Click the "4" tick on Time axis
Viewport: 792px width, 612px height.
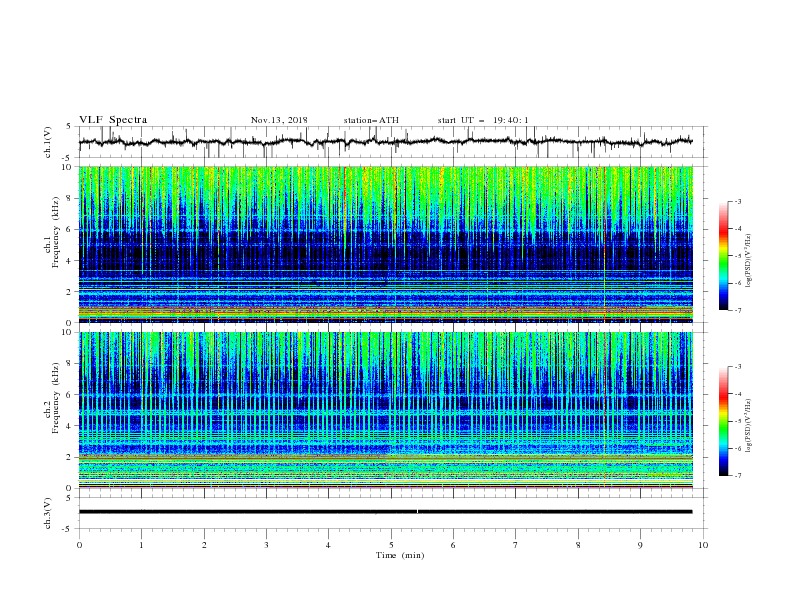[328, 545]
